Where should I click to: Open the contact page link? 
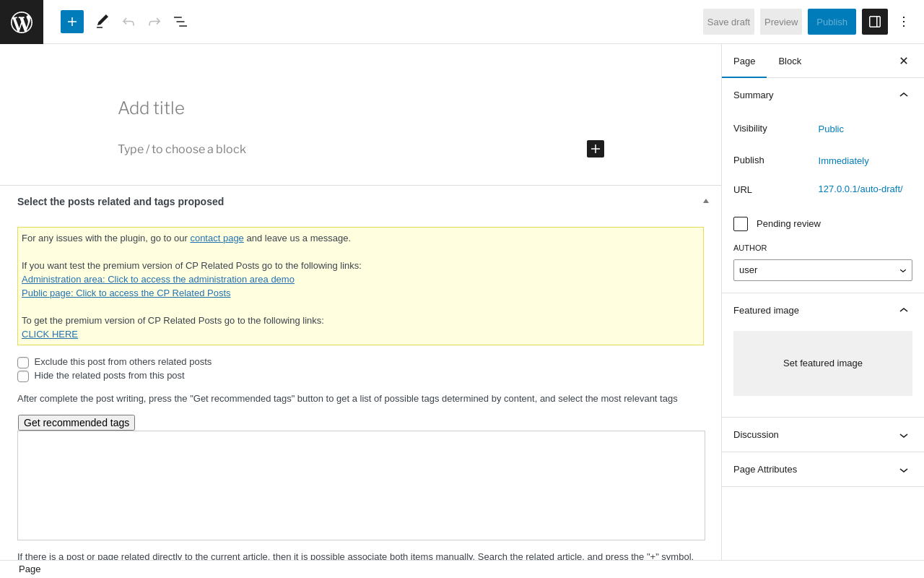217,238
